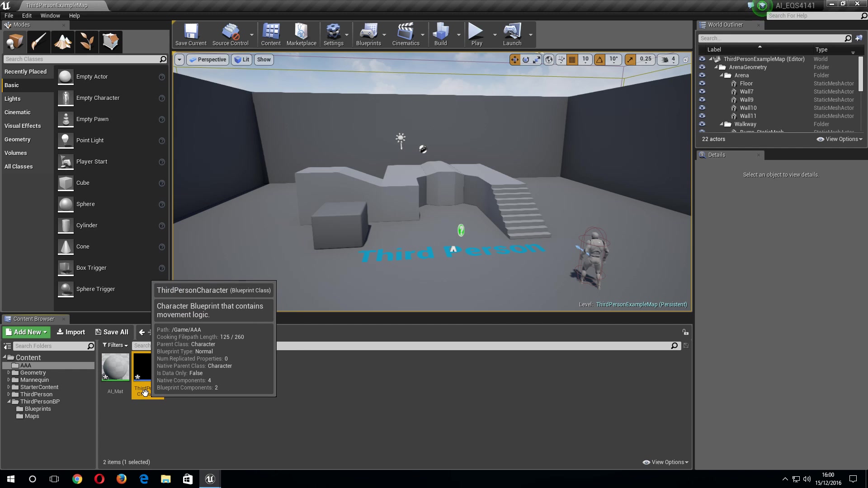Screen dimensions: 868x488
Task: Open the Perspective viewport dropdown
Action: (x=208, y=59)
